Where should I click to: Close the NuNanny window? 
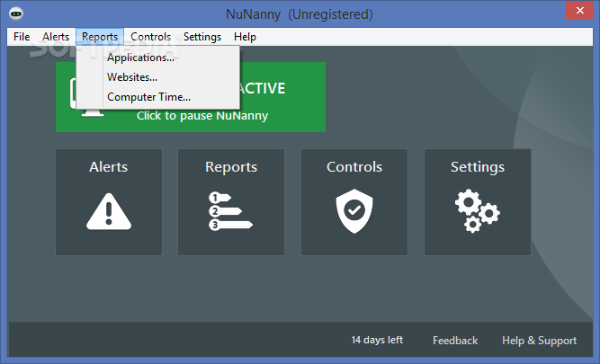pos(579,10)
